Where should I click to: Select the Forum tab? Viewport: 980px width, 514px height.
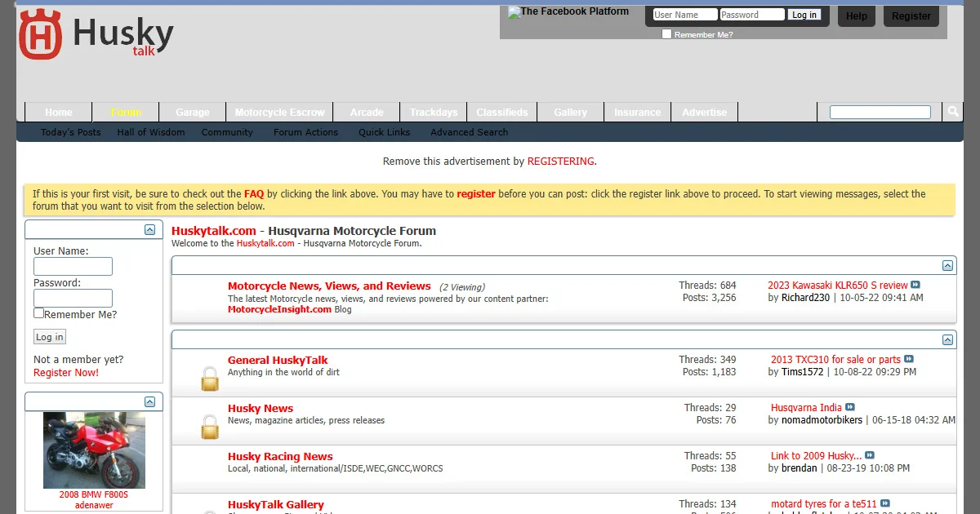(x=126, y=112)
